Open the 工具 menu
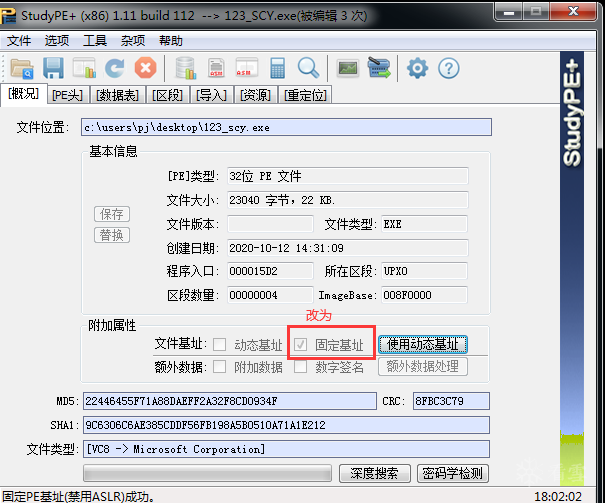The height and width of the screenshot is (503, 605). coord(95,41)
